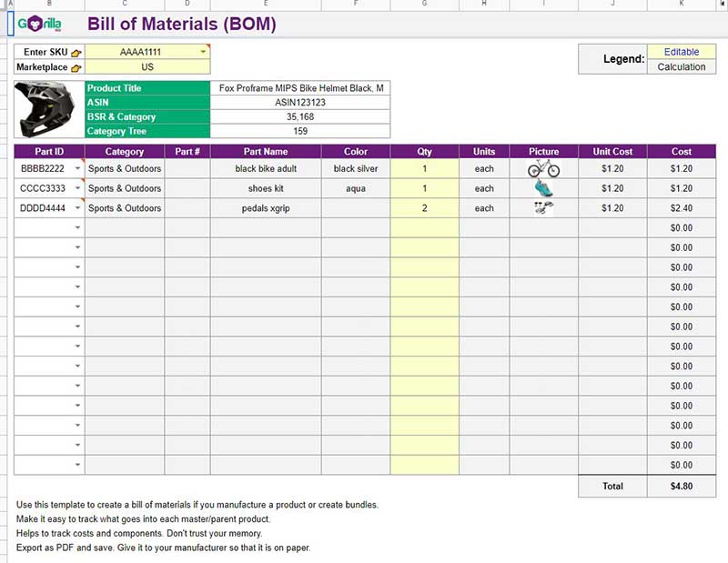
Task: Click the Category Tree green label
Action: (x=147, y=131)
